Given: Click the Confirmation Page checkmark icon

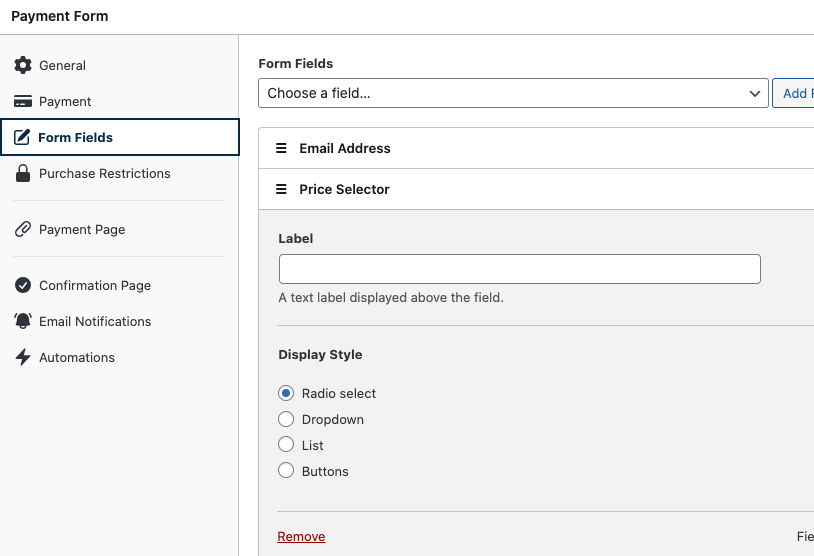Looking at the screenshot, I should pyautogui.click(x=23, y=285).
